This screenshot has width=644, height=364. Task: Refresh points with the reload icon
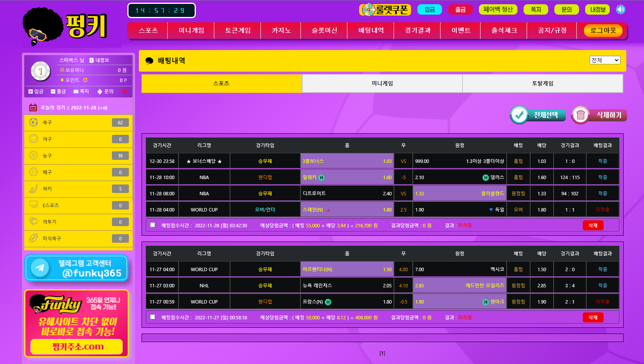tap(85, 80)
